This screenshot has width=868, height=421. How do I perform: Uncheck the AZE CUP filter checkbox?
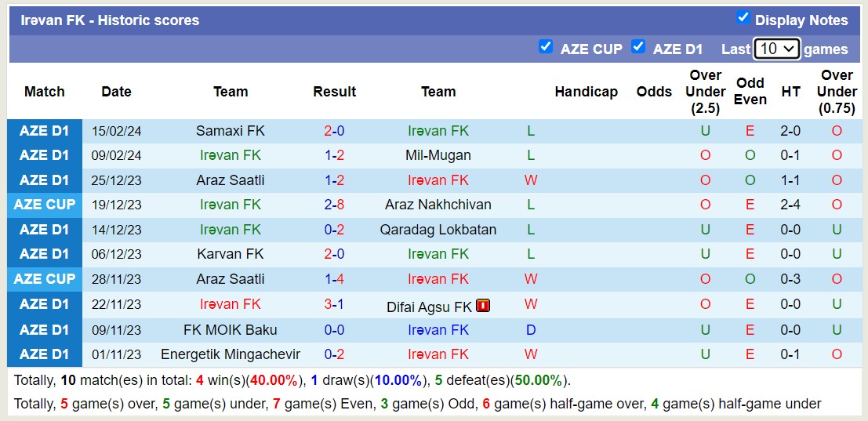point(546,47)
